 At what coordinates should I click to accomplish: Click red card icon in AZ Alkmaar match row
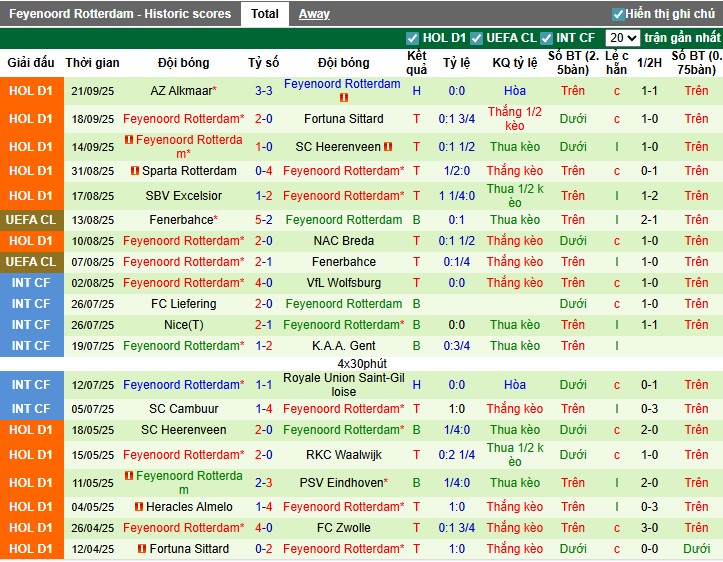click(344, 98)
